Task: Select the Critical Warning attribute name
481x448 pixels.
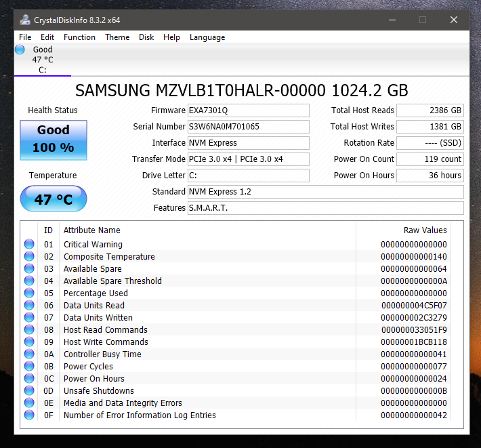Action: [93, 244]
